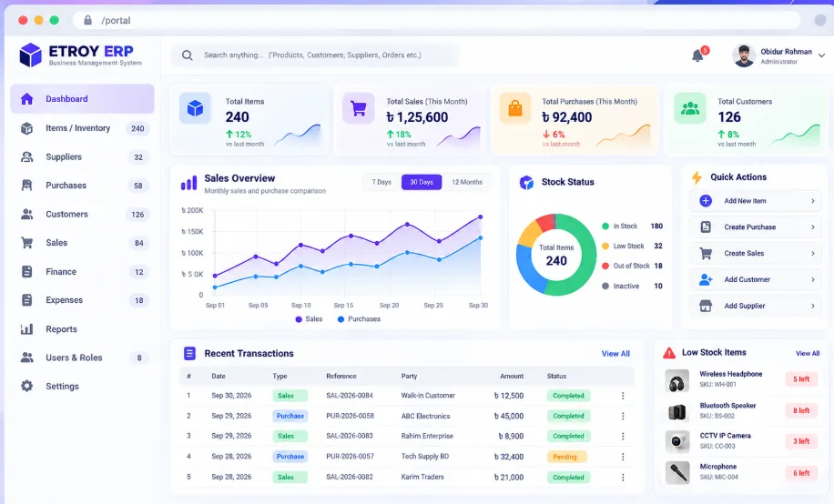Toggle Inactive legend entry
The width and height of the screenshot is (834, 504).
tap(632, 286)
